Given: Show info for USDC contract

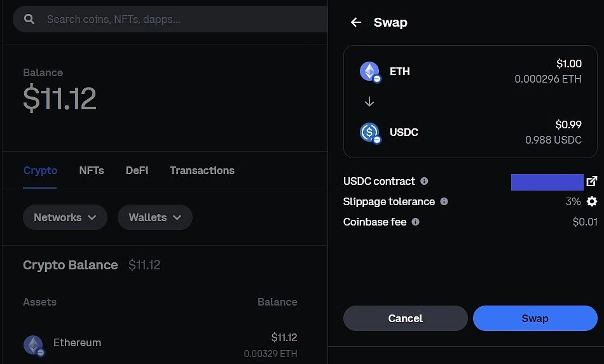Looking at the screenshot, I should tap(424, 181).
